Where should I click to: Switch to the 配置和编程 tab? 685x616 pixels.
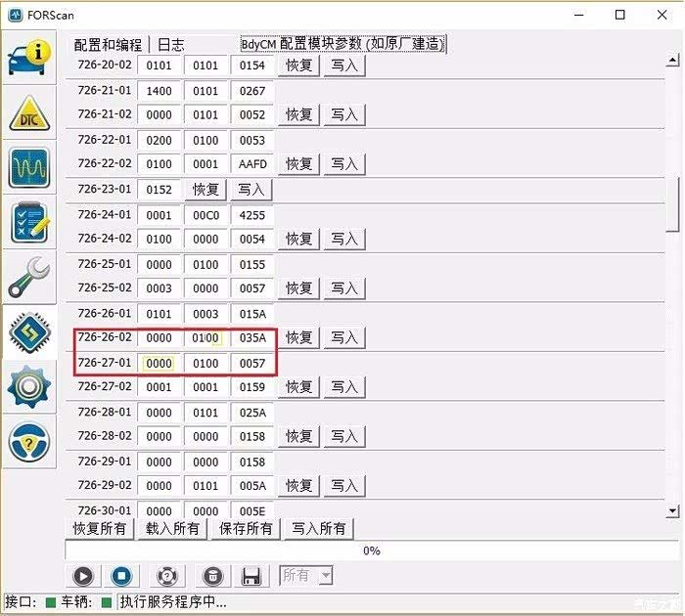(108, 45)
